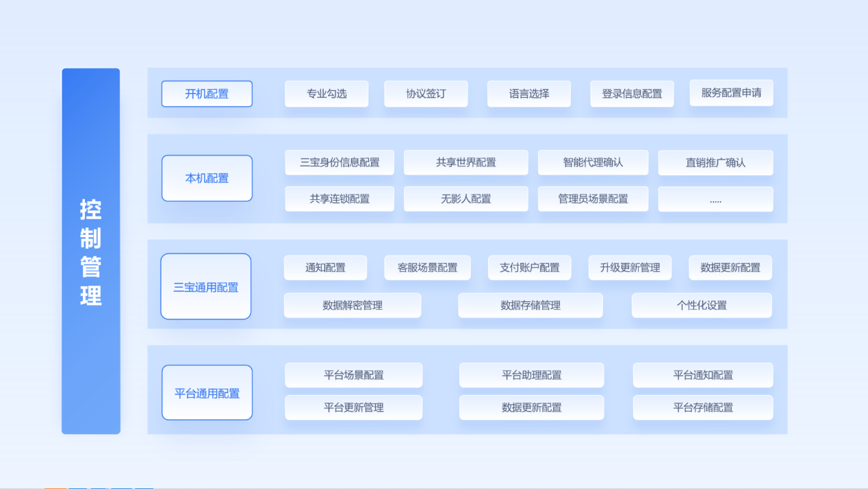The width and height of the screenshot is (868, 489).
Task: Select the 智能代理确认 button
Action: [593, 163]
